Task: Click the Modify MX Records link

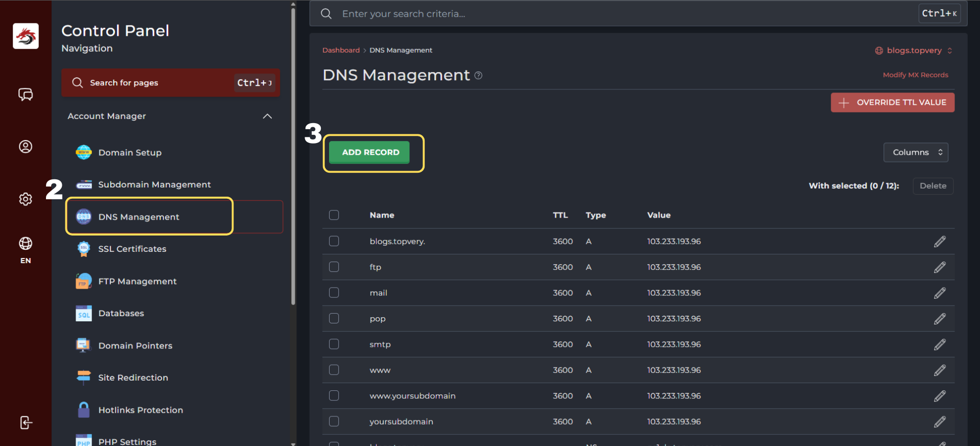Action: [915, 75]
